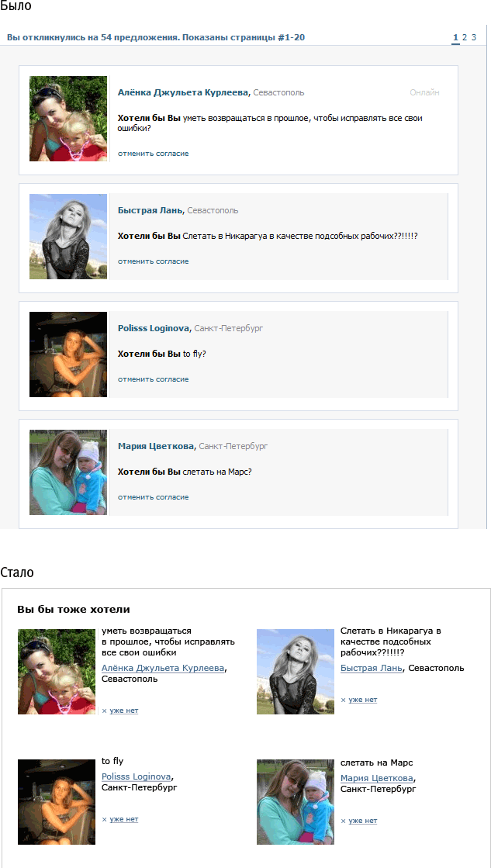Open Polisss Loginova profile name in top list

pyautogui.click(x=154, y=328)
